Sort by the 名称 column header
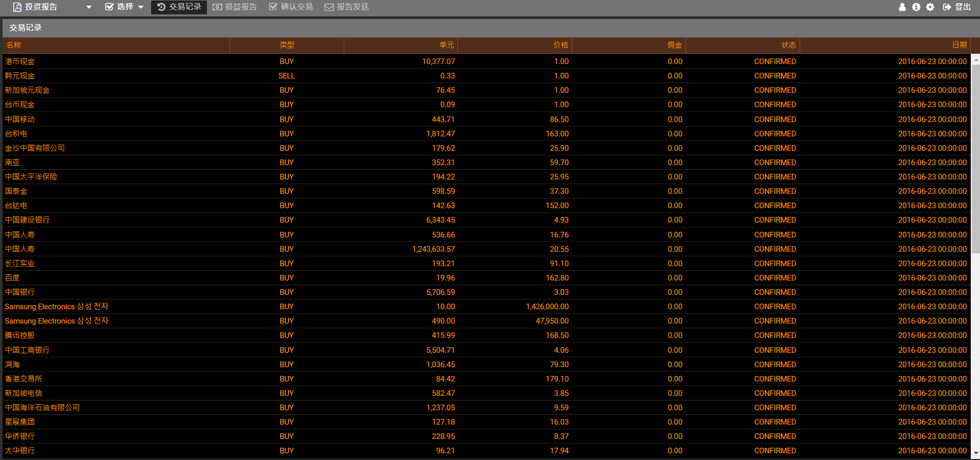980x460 pixels. point(116,45)
